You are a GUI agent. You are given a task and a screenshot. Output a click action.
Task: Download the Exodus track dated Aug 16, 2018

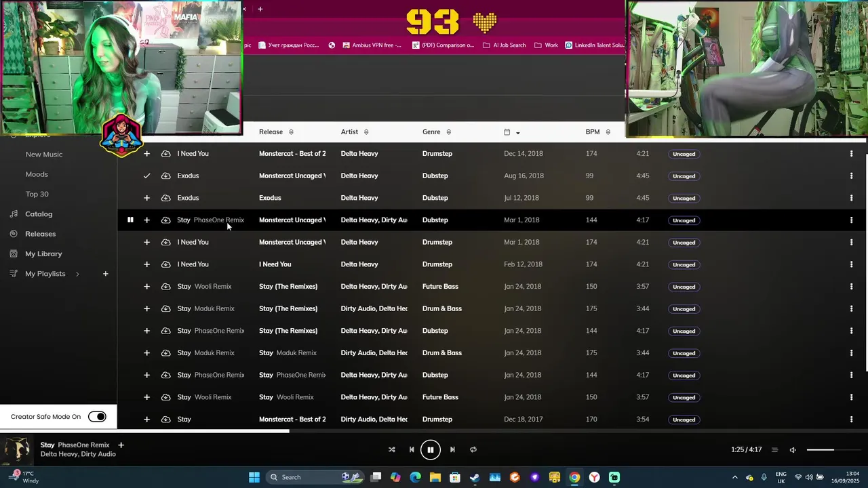(165, 176)
